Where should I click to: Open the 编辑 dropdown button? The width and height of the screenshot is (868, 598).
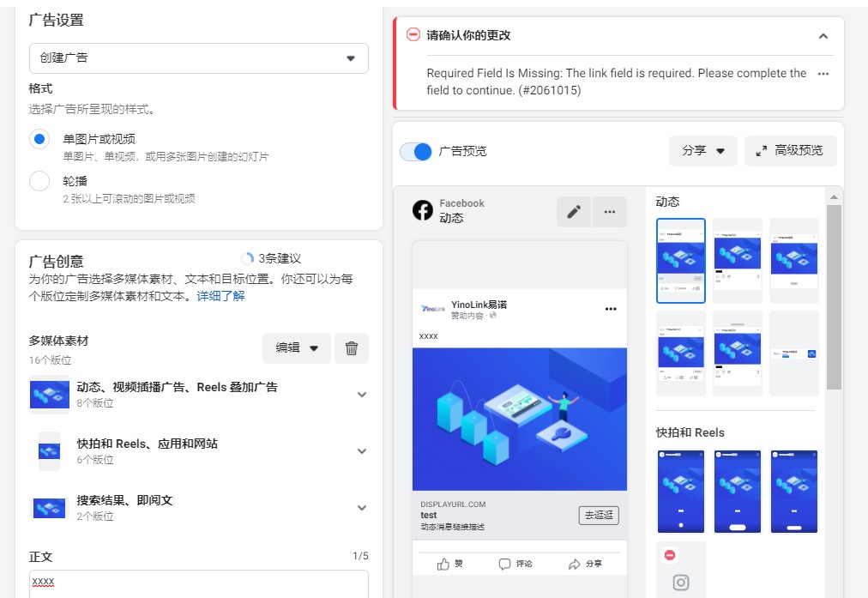click(x=297, y=348)
